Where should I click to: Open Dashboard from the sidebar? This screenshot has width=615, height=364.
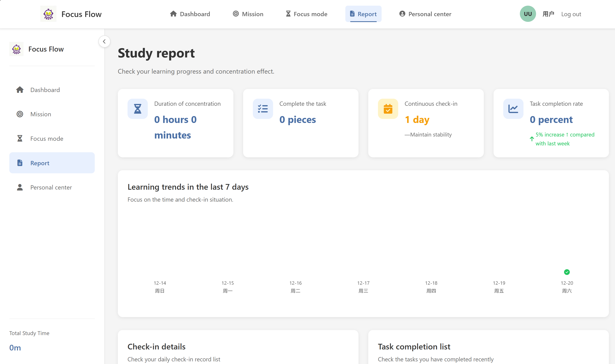45,90
